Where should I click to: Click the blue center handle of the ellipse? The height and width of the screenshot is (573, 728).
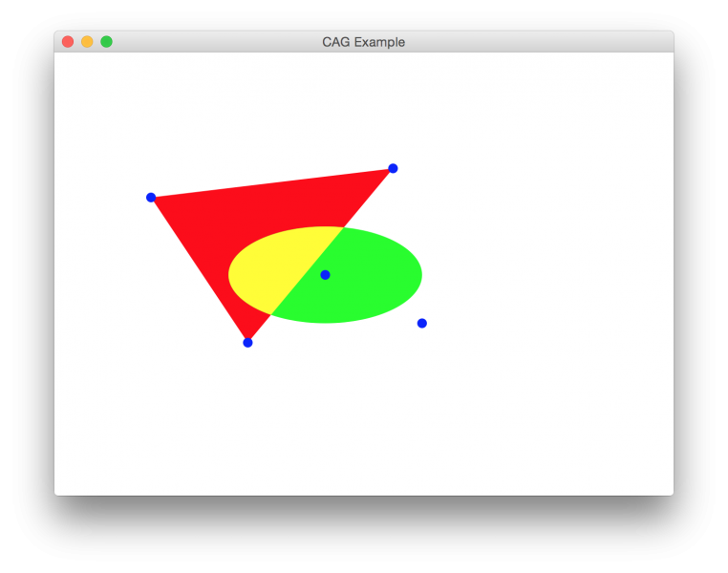coord(326,275)
